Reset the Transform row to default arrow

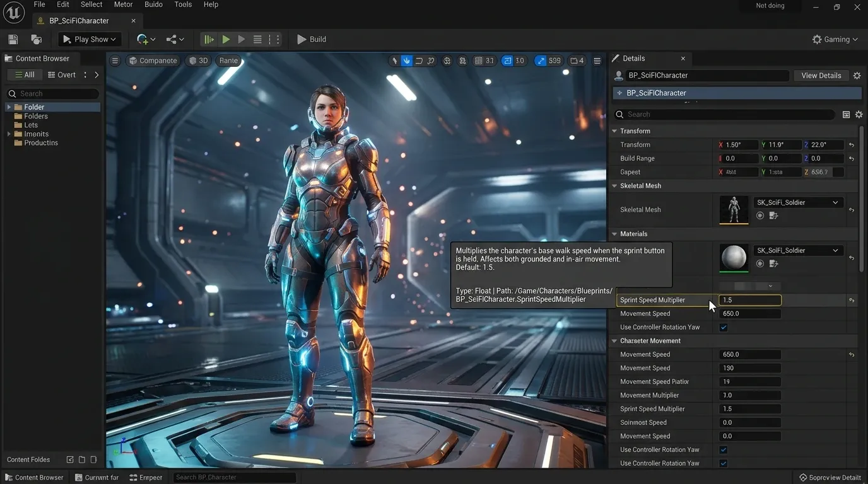pos(852,145)
